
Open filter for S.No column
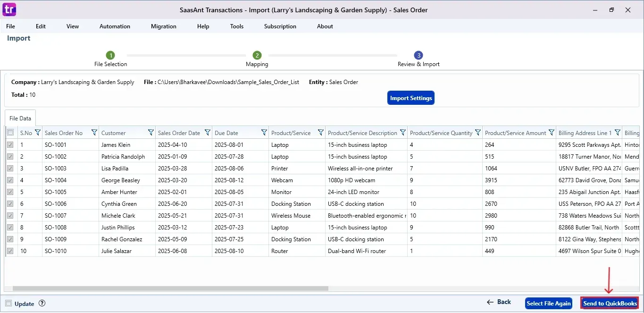(38, 133)
